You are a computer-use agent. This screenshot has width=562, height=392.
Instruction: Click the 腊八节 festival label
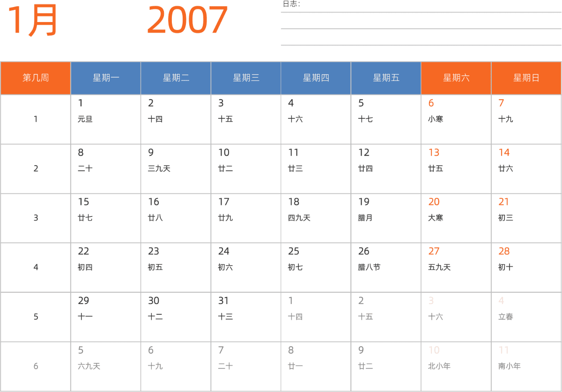(x=370, y=268)
